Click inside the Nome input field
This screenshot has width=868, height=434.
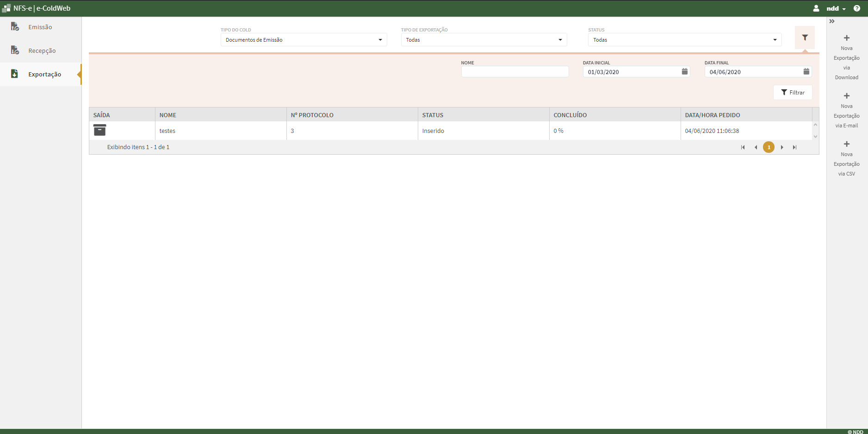pyautogui.click(x=515, y=72)
